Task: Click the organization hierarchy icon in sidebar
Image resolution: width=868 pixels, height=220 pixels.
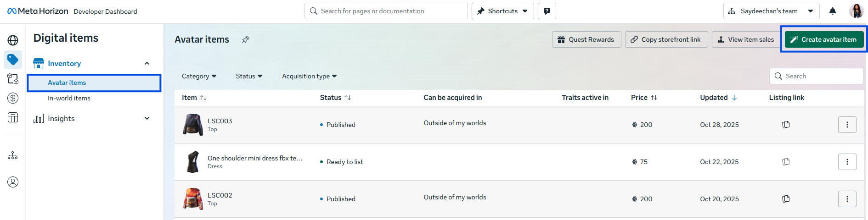Action: 13,156
